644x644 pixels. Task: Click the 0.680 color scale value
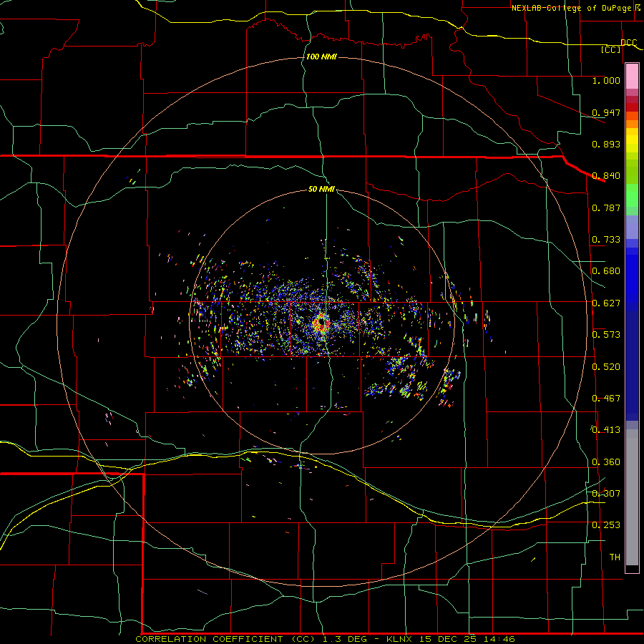pyautogui.click(x=606, y=271)
